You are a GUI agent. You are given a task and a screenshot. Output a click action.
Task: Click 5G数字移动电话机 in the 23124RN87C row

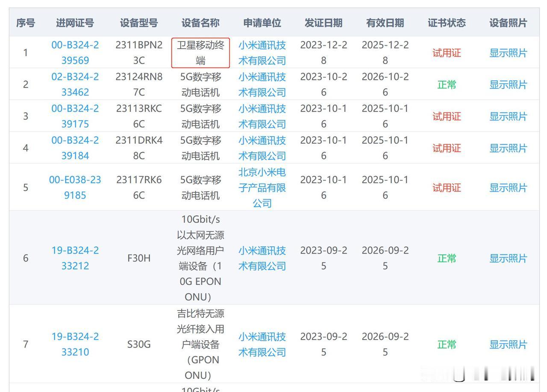[x=200, y=85]
